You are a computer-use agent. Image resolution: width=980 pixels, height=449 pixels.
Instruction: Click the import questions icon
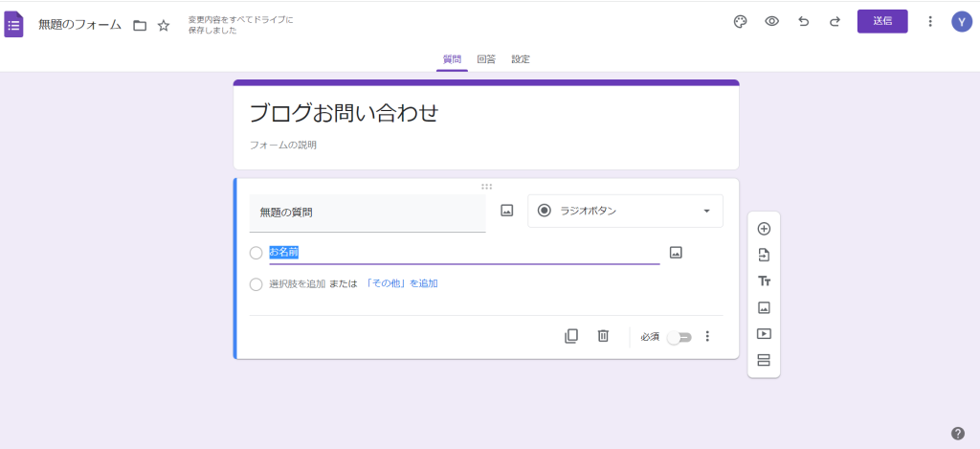point(764,255)
